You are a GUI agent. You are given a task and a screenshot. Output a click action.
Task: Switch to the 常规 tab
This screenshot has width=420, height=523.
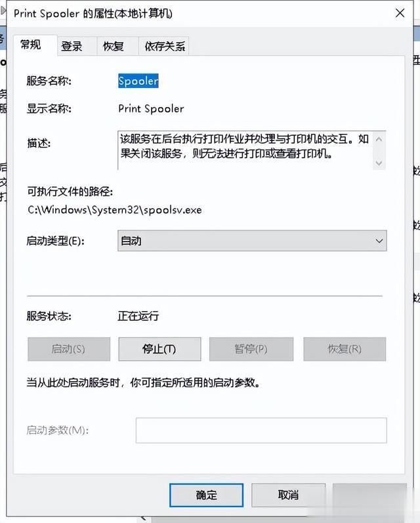point(35,45)
